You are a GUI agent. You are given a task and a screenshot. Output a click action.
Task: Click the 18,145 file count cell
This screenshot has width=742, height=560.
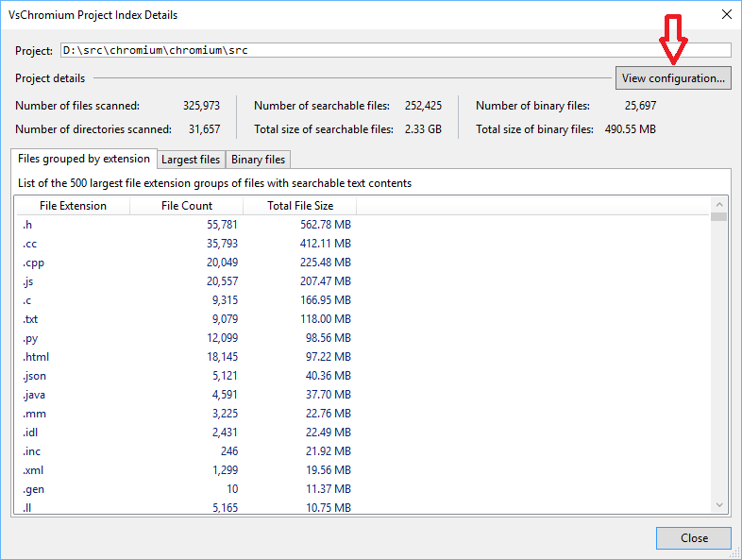tap(222, 357)
